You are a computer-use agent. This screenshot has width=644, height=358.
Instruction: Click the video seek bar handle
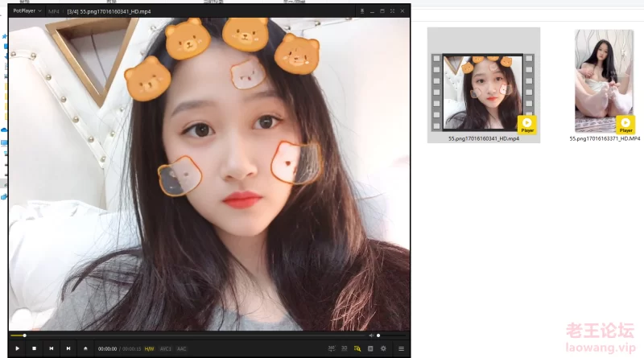[25, 335]
